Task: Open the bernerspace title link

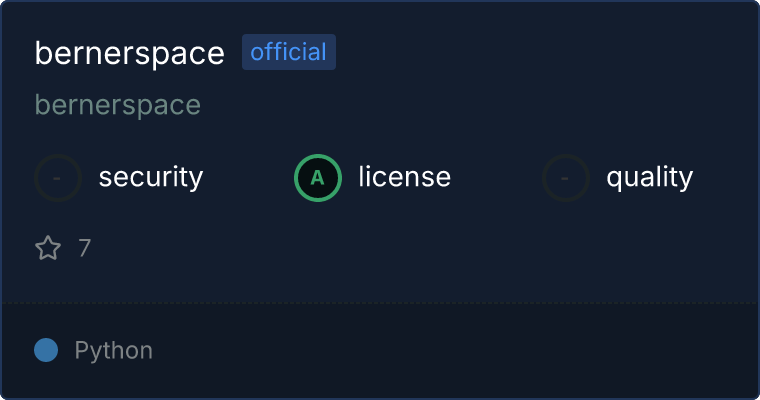Action: pyautogui.click(x=129, y=53)
